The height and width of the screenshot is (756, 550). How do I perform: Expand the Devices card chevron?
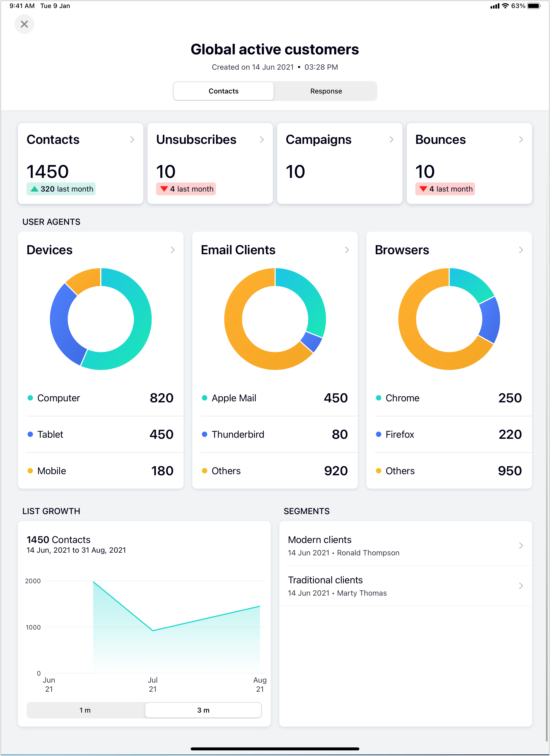172,250
